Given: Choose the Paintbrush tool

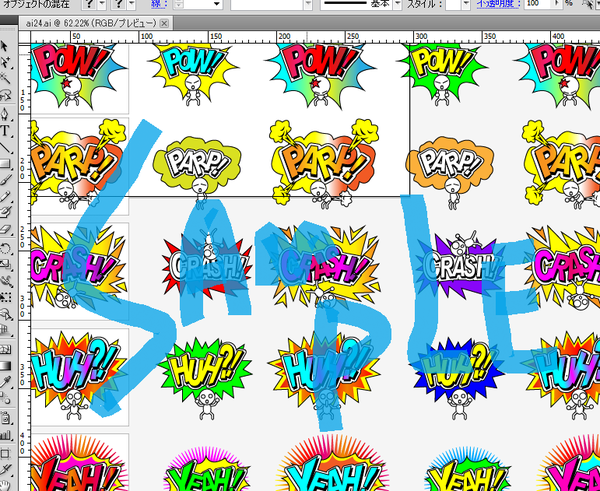Looking at the screenshot, I should tap(6, 180).
